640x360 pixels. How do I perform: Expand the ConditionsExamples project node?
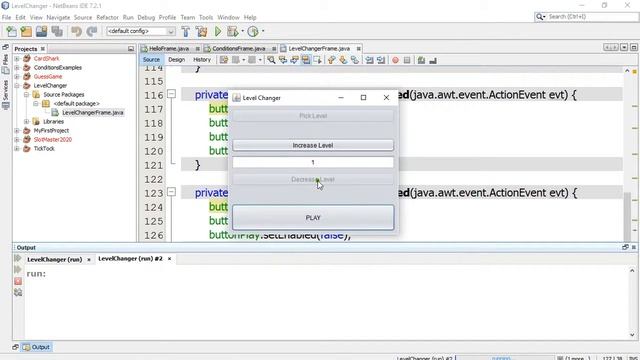point(17,68)
